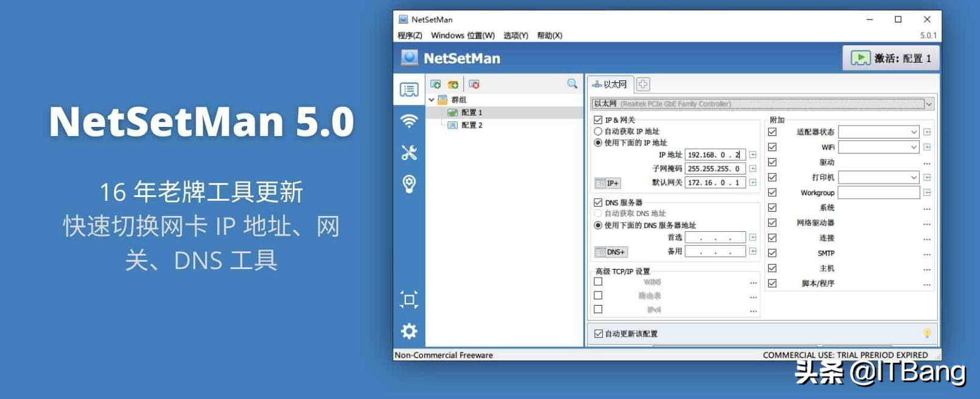Open the network adapter 以太网 Realtek dropdown
The height and width of the screenshot is (399, 980).
(763, 104)
